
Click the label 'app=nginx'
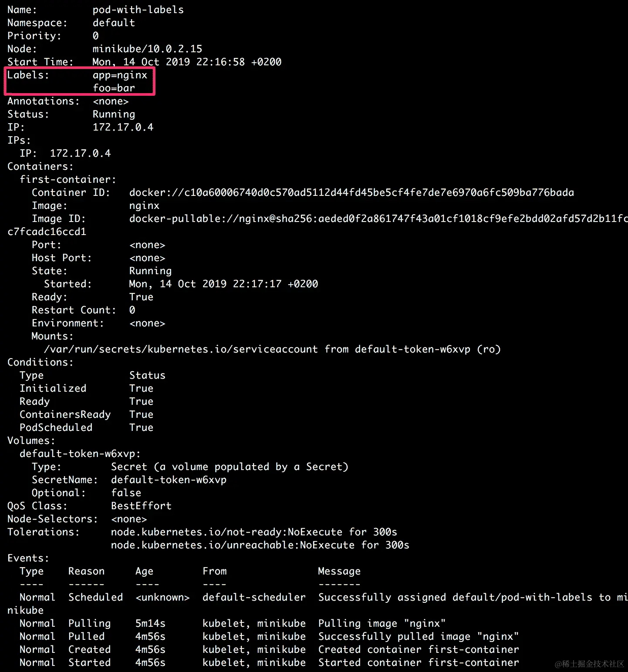[x=120, y=75]
